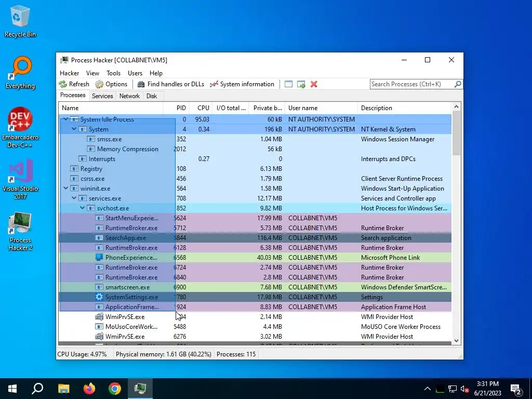
Task: Open the notification center icon
Action: [x=516, y=389]
